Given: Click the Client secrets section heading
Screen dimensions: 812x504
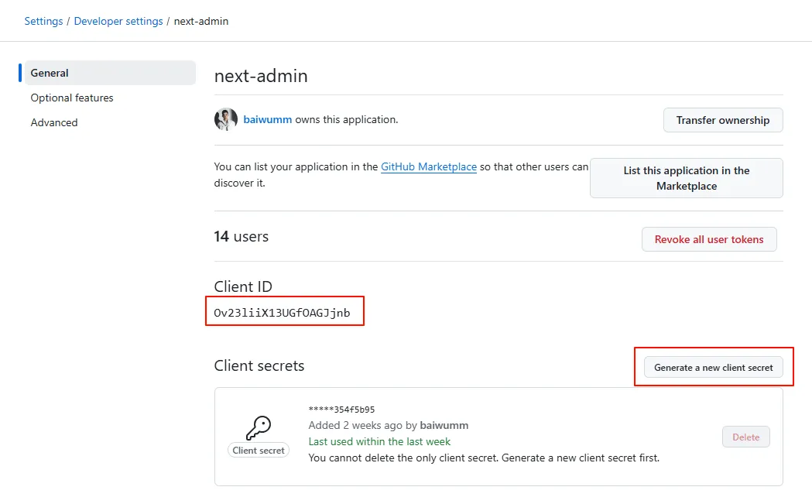Looking at the screenshot, I should point(259,365).
